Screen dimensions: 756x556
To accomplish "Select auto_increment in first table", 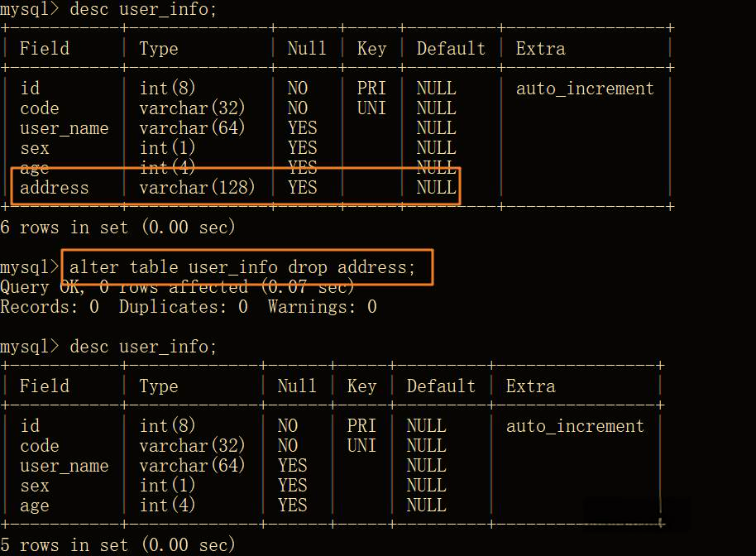I will (x=585, y=89).
